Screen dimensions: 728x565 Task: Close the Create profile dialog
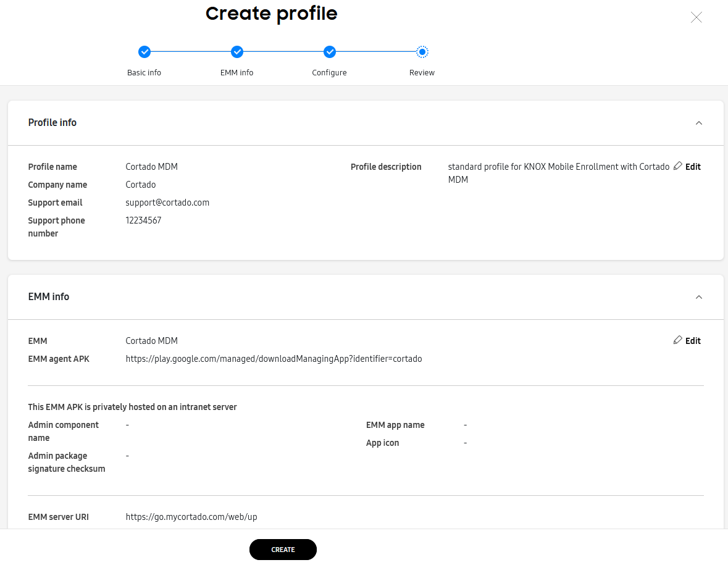pos(696,18)
